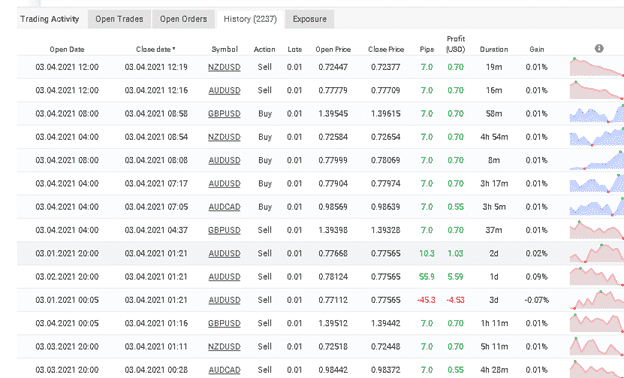Open mini chart for NZDUSD 4h 54m trade
624x378 pixels.
pyautogui.click(x=597, y=137)
